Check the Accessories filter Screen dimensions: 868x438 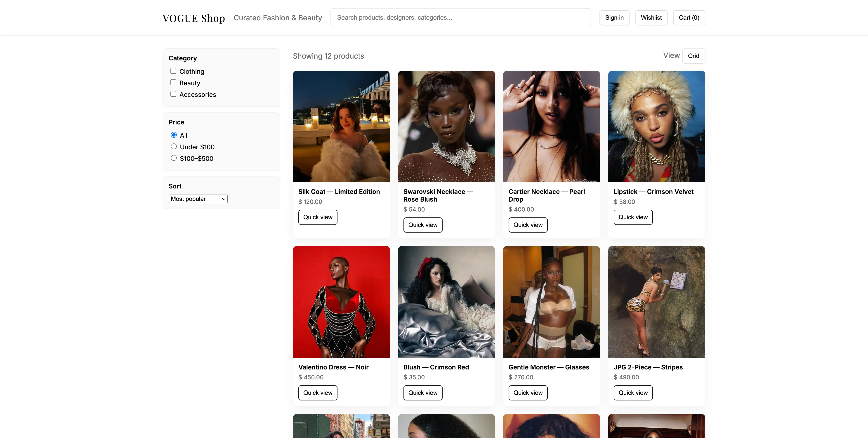(x=174, y=94)
